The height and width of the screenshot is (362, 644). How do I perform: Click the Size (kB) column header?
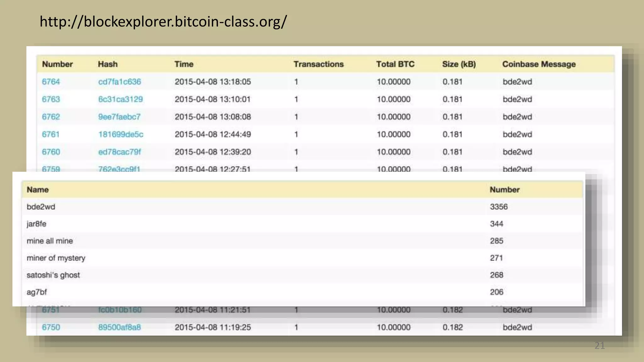click(459, 64)
